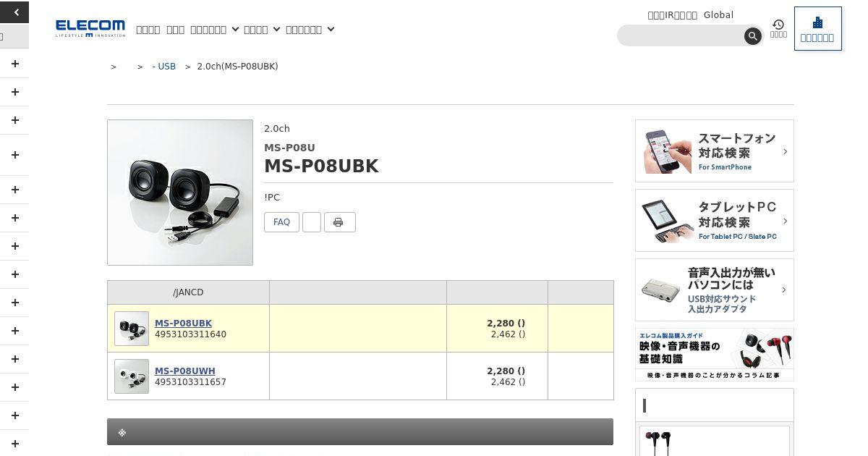
Task: Expand the first plus item in sidebar
Action: click(x=14, y=64)
